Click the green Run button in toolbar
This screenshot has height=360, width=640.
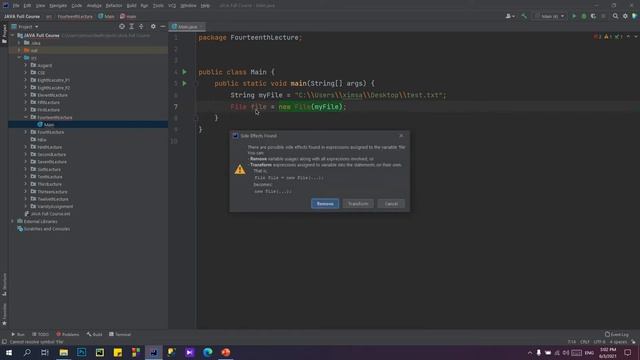pyautogui.click(x=574, y=16)
